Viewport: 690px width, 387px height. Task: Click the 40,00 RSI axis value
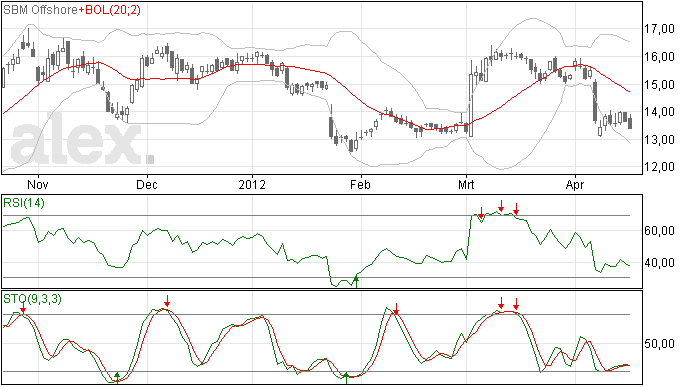(x=659, y=263)
